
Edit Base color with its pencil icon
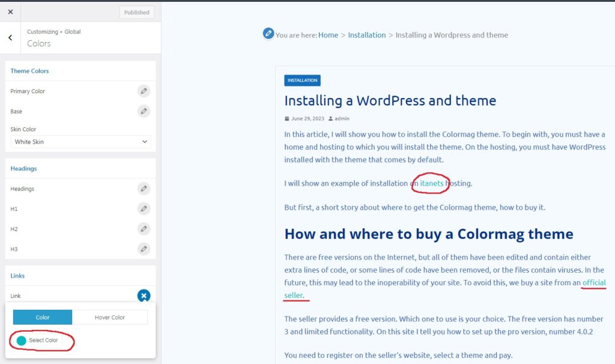point(144,111)
